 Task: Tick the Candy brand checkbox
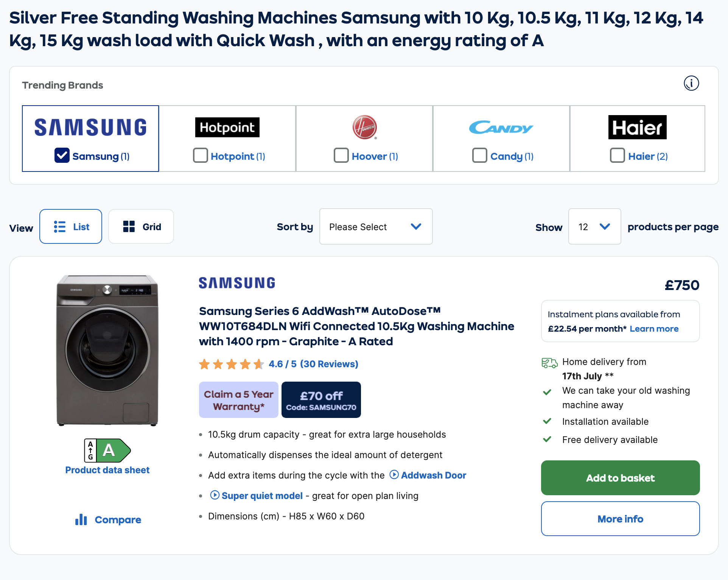tap(479, 156)
